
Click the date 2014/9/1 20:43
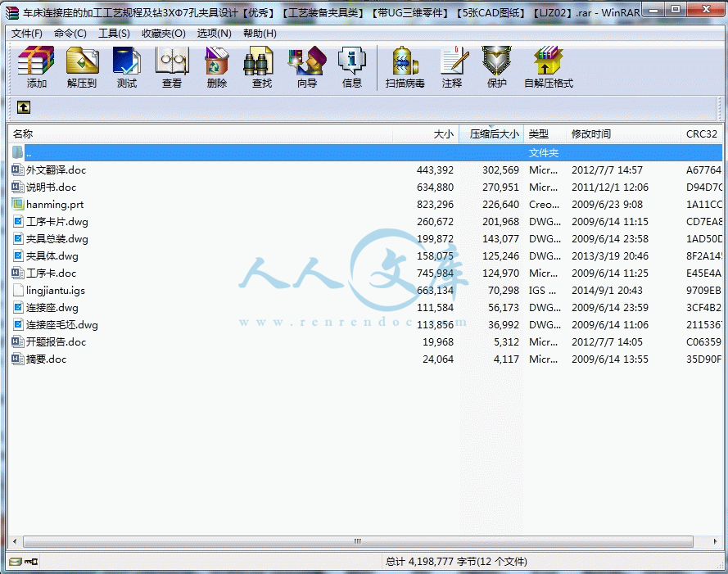(x=607, y=291)
